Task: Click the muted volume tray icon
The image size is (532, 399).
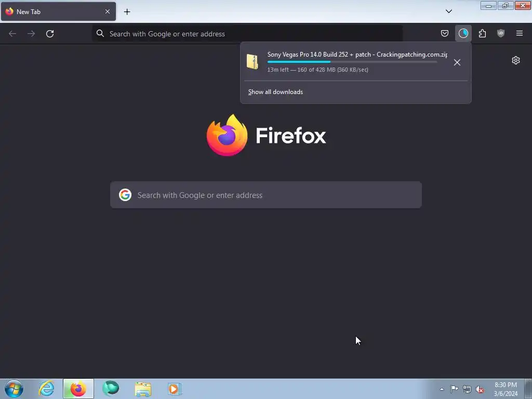Action: click(x=480, y=389)
